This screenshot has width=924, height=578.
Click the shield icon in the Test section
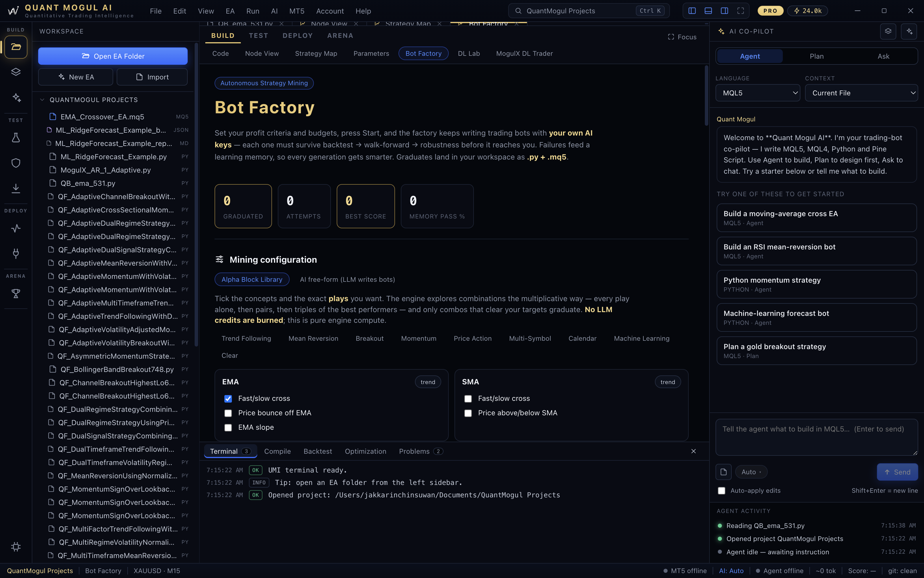click(16, 163)
